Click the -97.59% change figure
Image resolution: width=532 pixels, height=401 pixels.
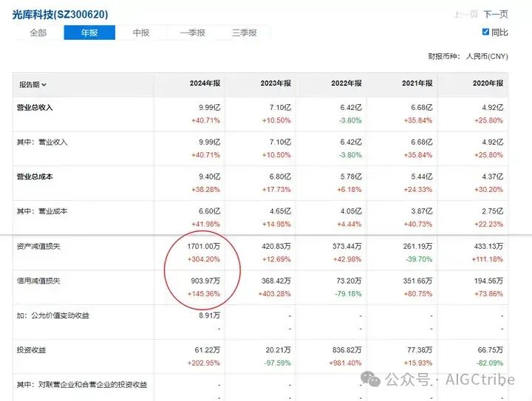(277, 363)
